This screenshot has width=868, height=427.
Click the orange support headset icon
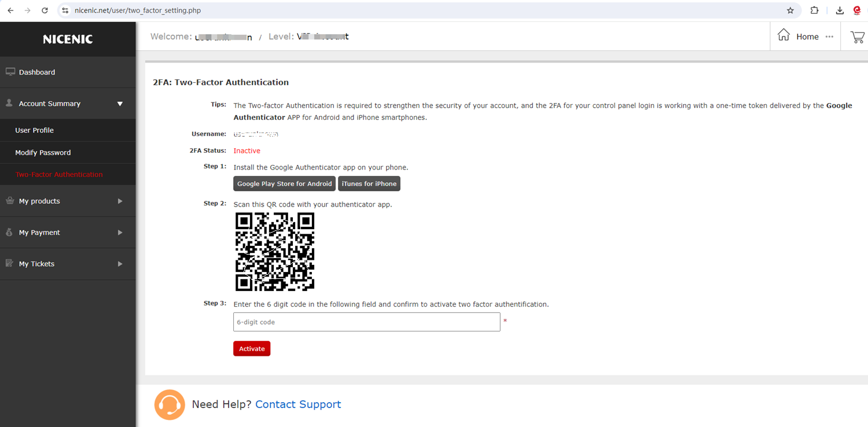coord(170,404)
